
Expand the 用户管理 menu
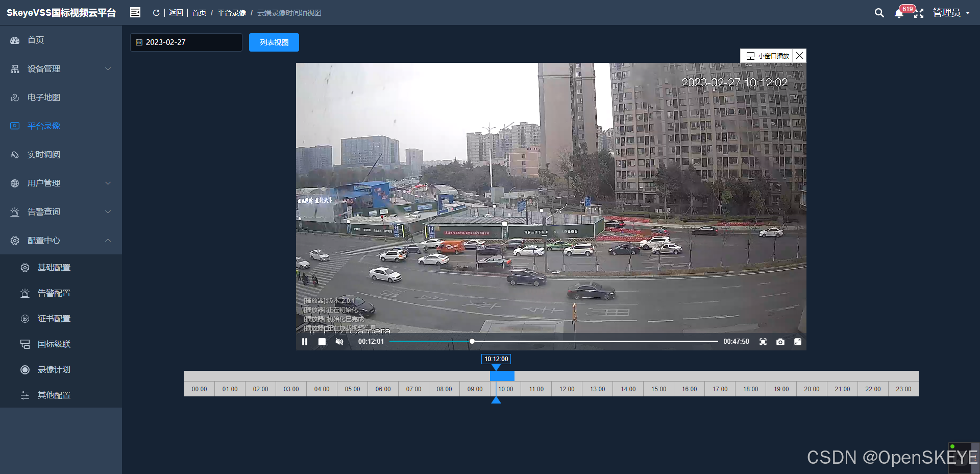(x=61, y=183)
